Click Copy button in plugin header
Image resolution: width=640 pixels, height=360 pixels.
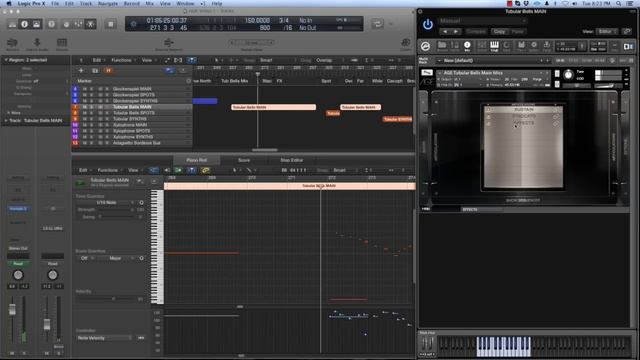point(499,31)
